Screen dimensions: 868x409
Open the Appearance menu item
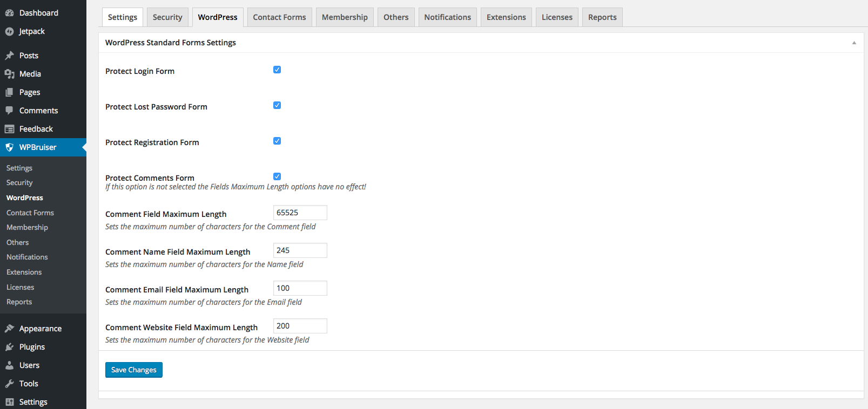coord(43,329)
